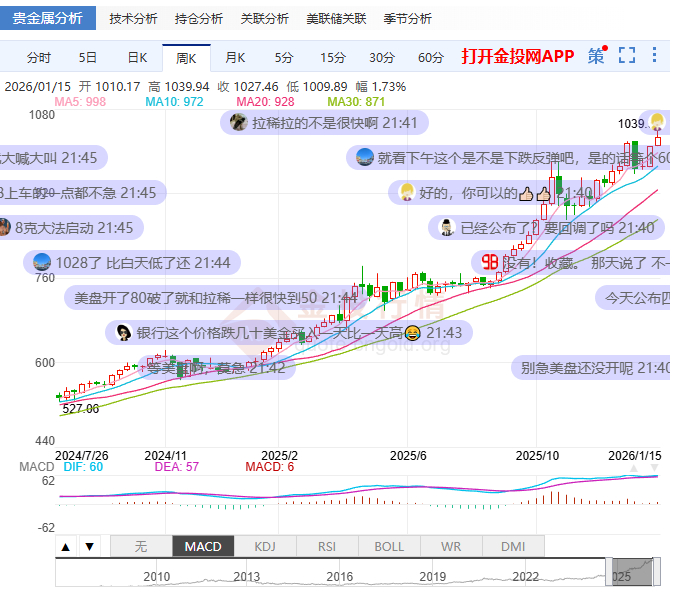Open the 季节分析 tab
Viewport: 684px width, 598px height.
(407, 19)
